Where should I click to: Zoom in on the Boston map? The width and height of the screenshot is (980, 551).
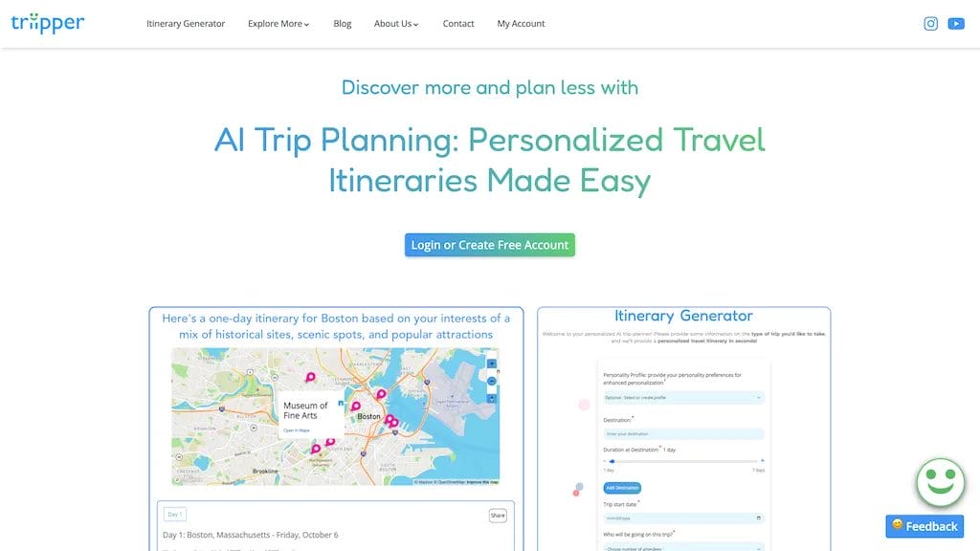[492, 364]
